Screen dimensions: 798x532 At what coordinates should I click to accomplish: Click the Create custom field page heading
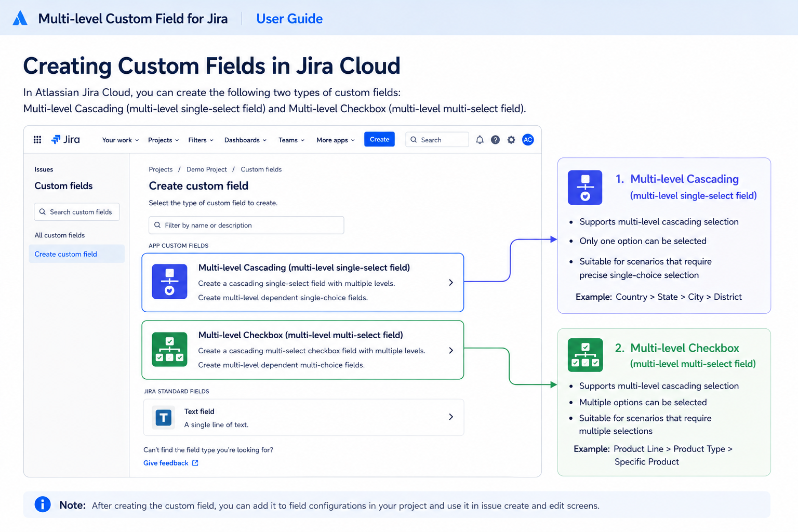(x=198, y=186)
